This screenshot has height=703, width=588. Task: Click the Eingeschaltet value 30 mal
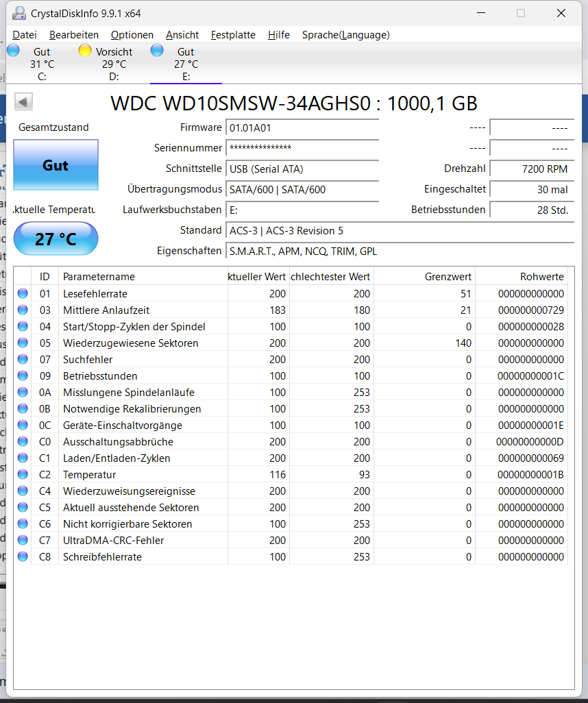(532, 189)
